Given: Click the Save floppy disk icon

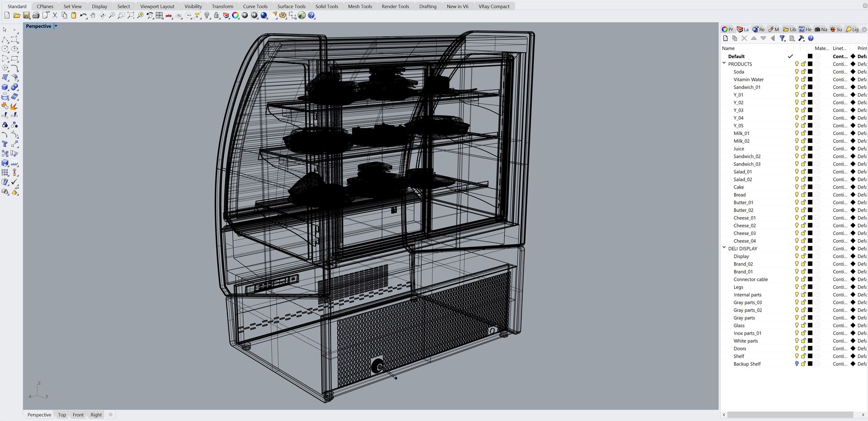Looking at the screenshot, I should [26, 15].
